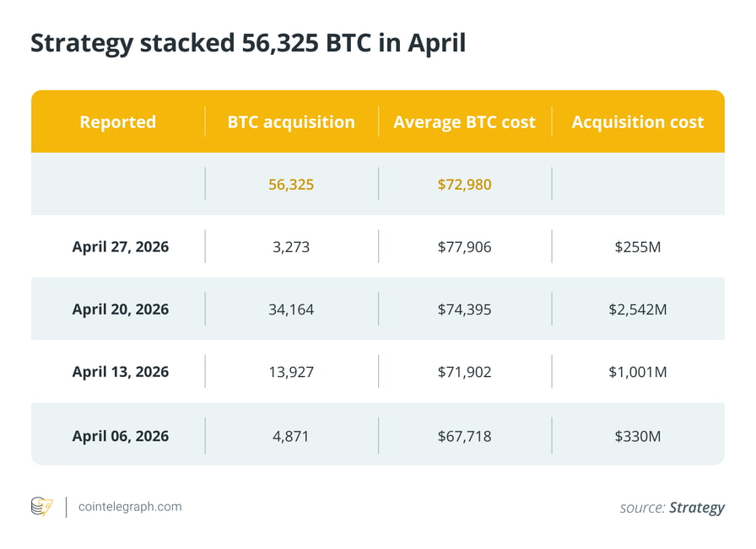
Task: Select the April 27, 2026 row date
Action: tap(120, 247)
